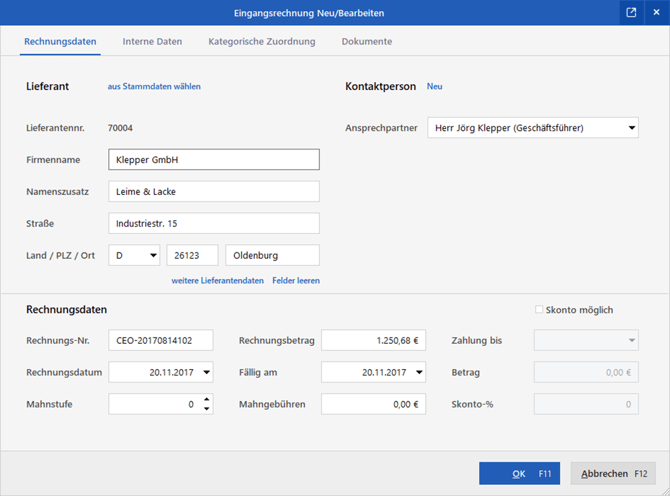Close the Eingangsrechnung dialog

pos(656,12)
